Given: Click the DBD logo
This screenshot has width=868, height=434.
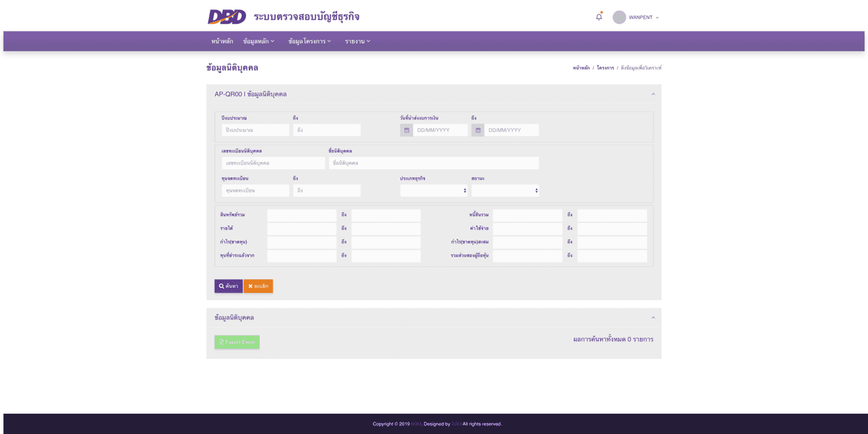Looking at the screenshot, I should coord(226,17).
